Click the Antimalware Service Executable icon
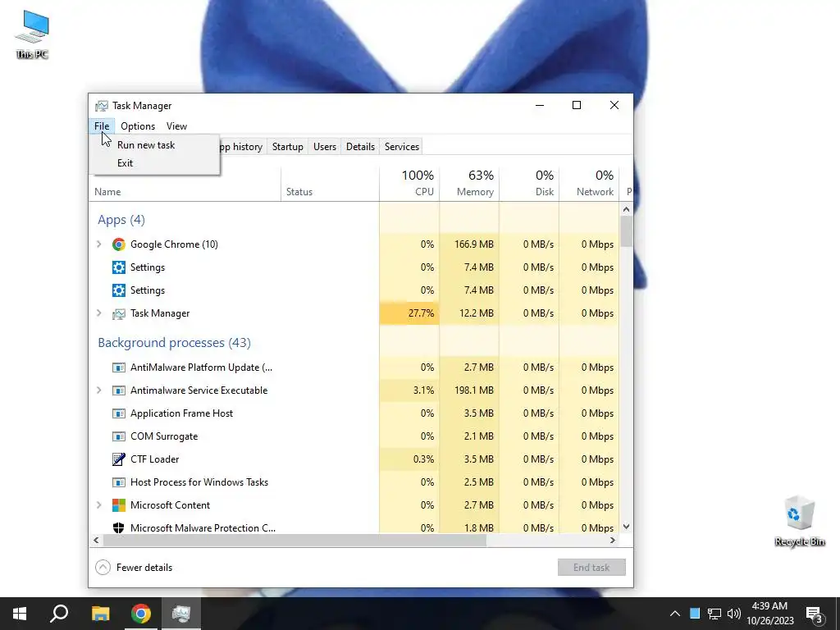Viewport: 840px width, 630px height. coord(118,390)
